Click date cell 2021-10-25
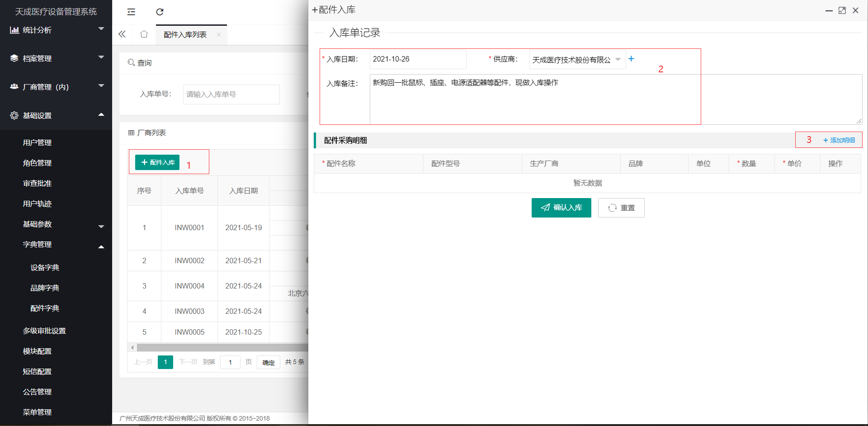 coord(244,332)
